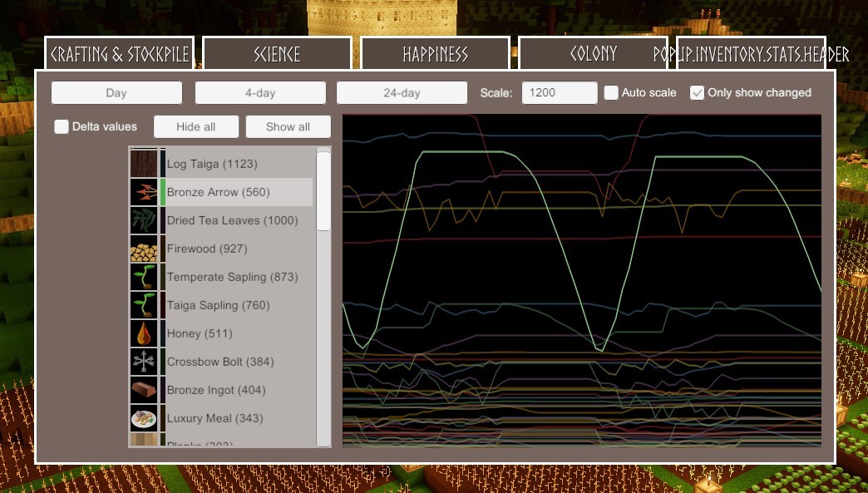Go to the Happiness tab
This screenshot has width=868, height=493.
(x=435, y=54)
